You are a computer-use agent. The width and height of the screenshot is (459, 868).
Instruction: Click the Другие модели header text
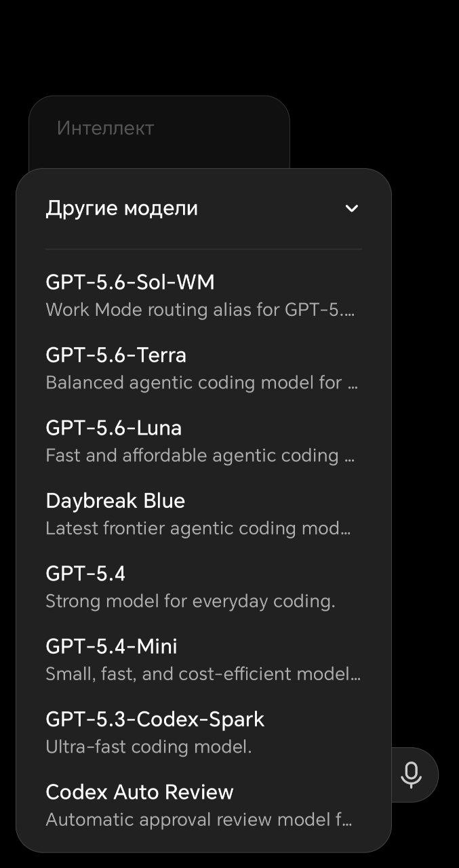coord(121,208)
